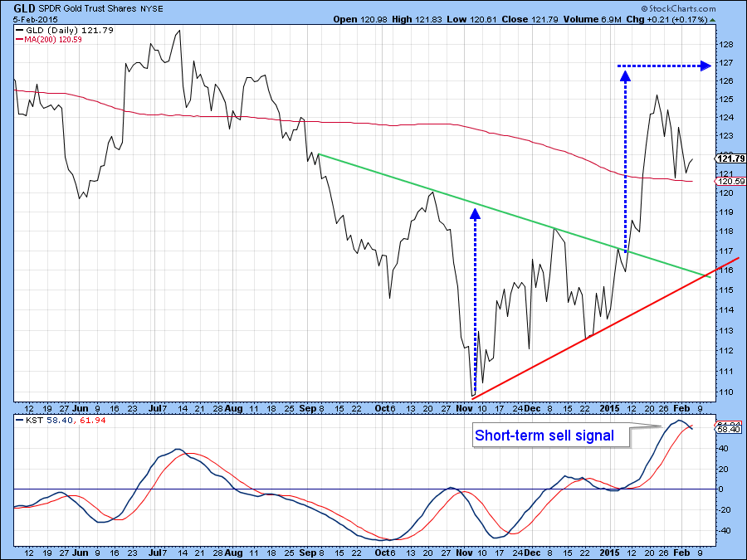
Task: Click the High 121.83 value
Action: coord(417,19)
